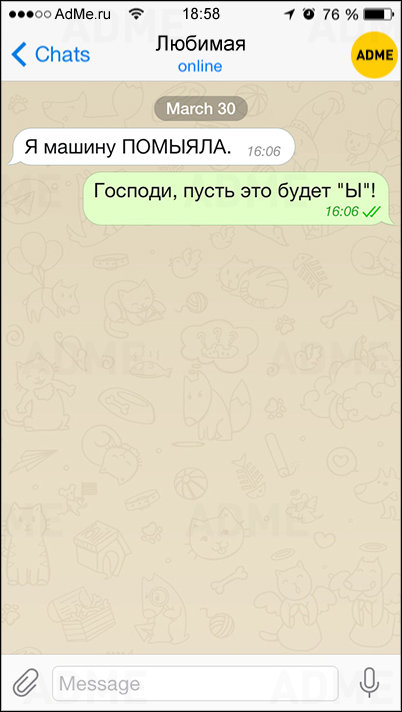Tap the signal strength dots
Image resolution: width=402 pixels, height=712 pixels.
coord(30,15)
